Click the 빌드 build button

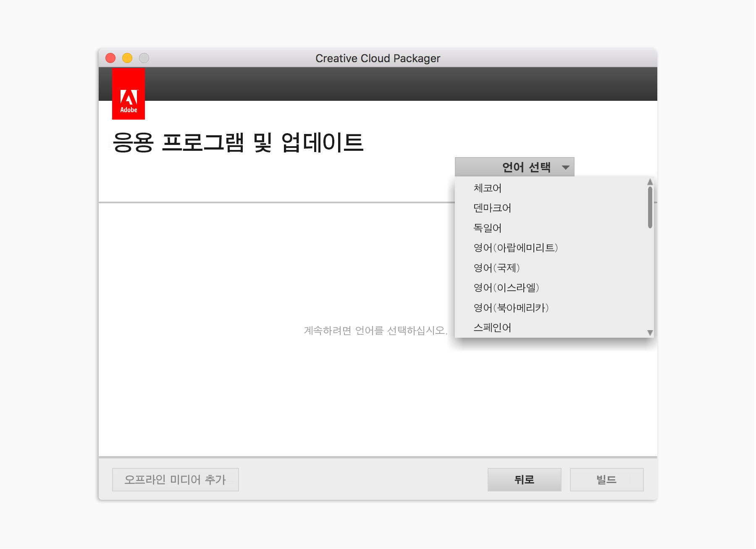pos(606,480)
